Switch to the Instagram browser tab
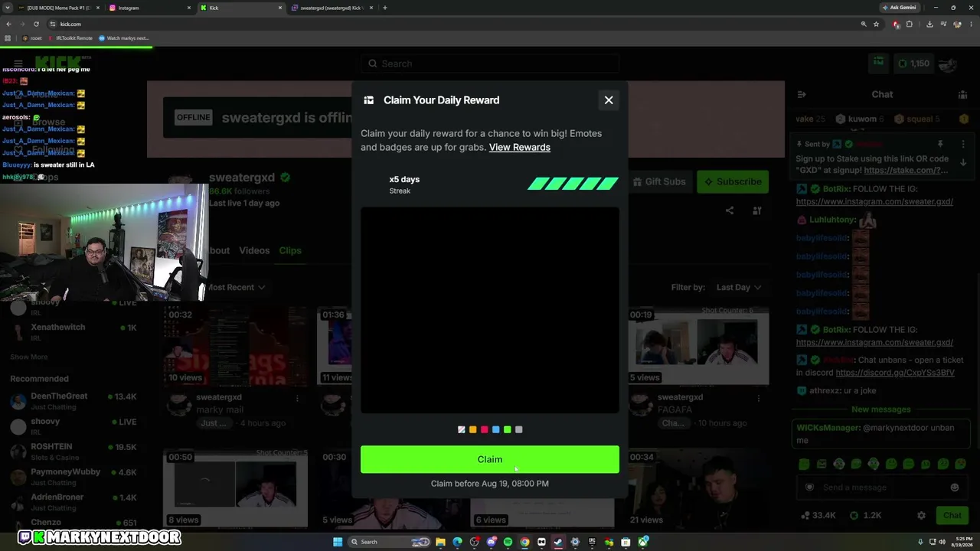This screenshot has height=551, width=980. pyautogui.click(x=149, y=8)
